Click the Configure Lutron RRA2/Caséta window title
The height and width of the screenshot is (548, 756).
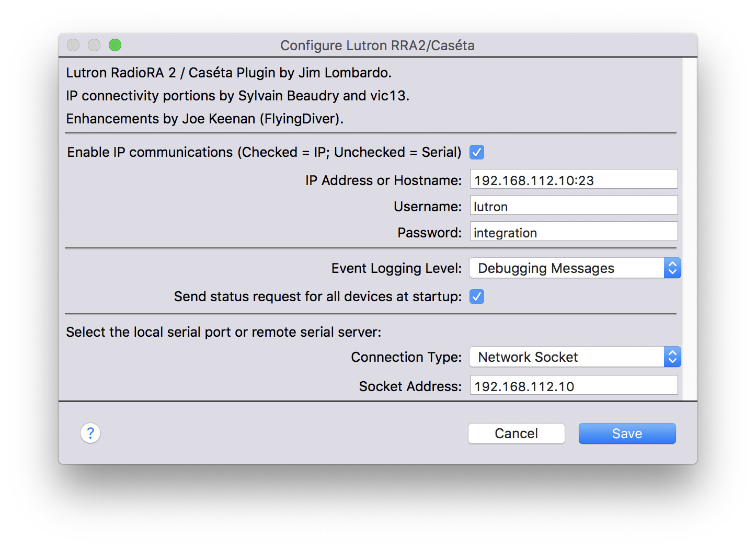click(x=377, y=45)
